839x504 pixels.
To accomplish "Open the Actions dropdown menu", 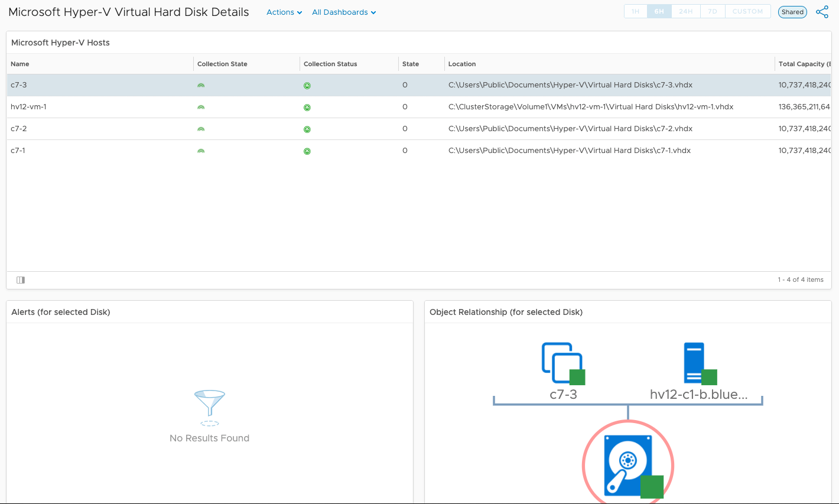I will pyautogui.click(x=284, y=12).
